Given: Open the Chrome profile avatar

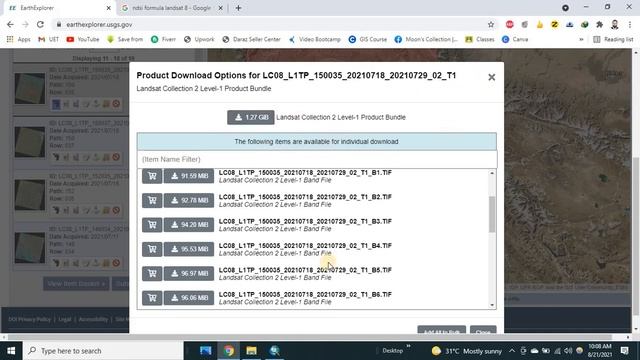Looking at the screenshot, I should [x=615, y=24].
